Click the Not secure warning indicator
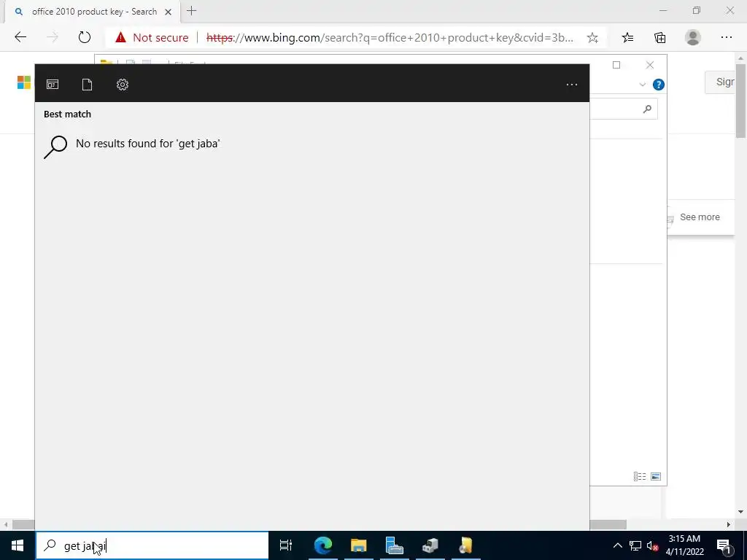This screenshot has width=747, height=560. pyautogui.click(x=152, y=38)
